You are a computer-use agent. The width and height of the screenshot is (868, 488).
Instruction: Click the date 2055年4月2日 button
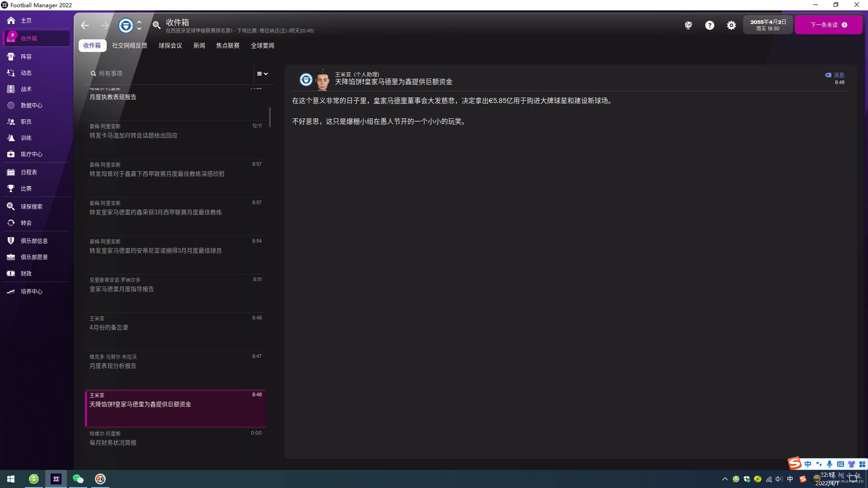click(768, 25)
